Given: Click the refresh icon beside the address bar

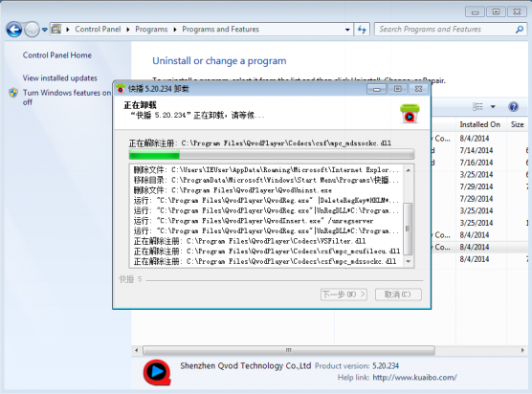Looking at the screenshot, I should coord(362,30).
